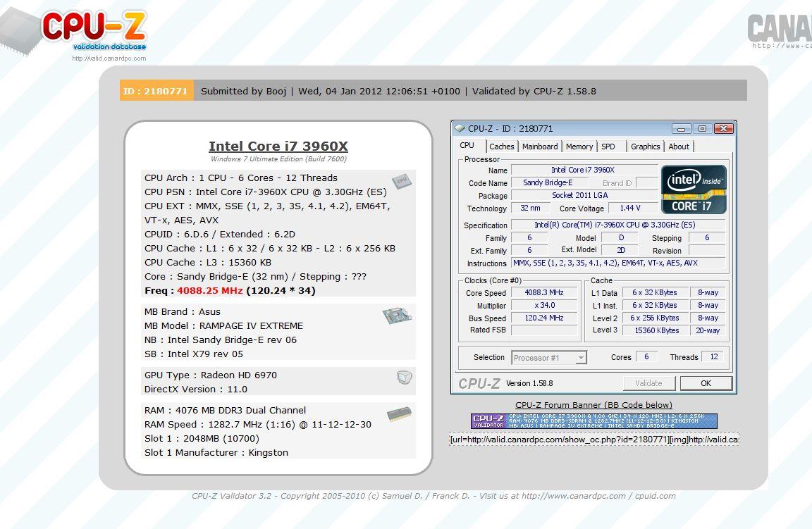Click the Level 3 20-way field
Image resolution: width=812 pixels, height=529 pixels.
click(x=708, y=330)
